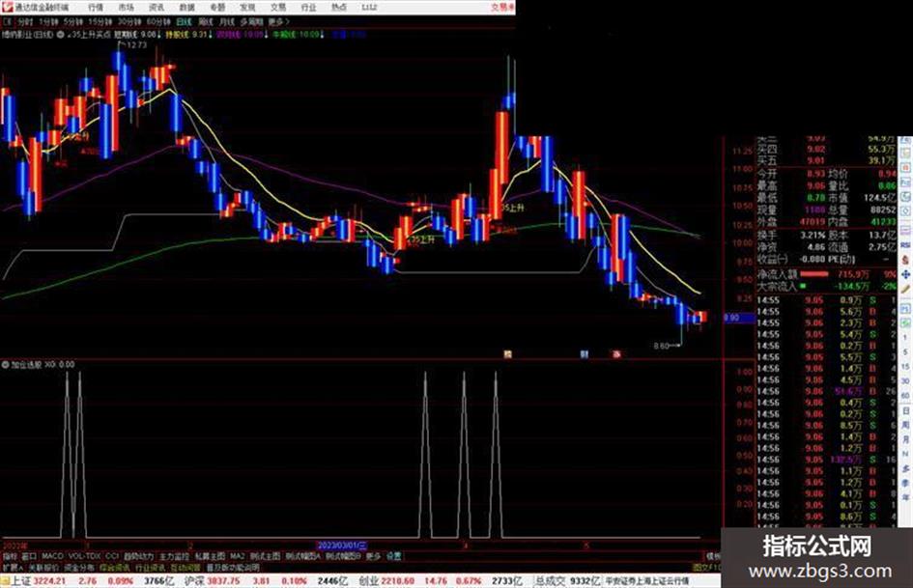
Task: Click the red app logo in title bar
Action: tap(7, 7)
